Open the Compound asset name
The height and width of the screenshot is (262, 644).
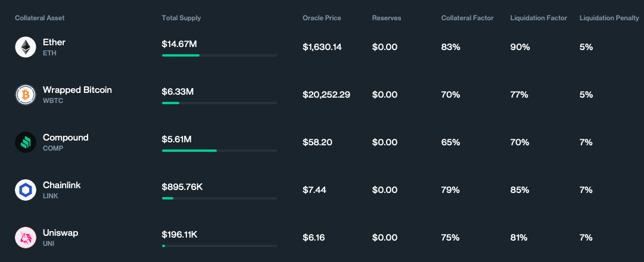66,138
